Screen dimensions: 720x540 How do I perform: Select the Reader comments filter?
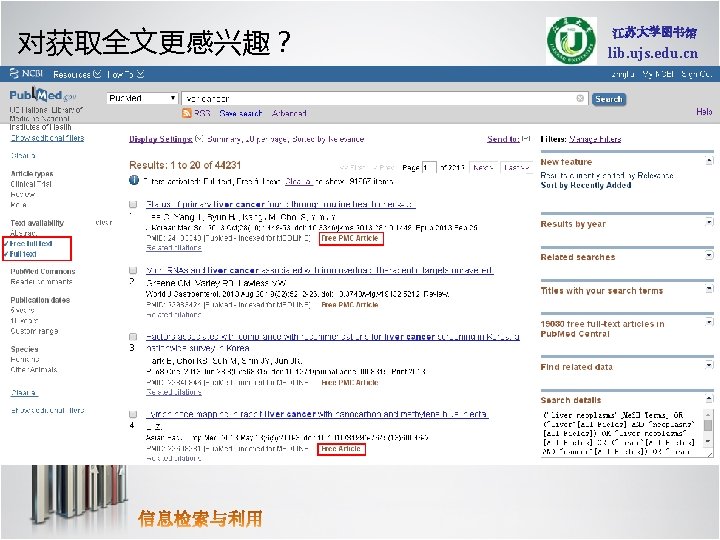[x=41, y=281]
